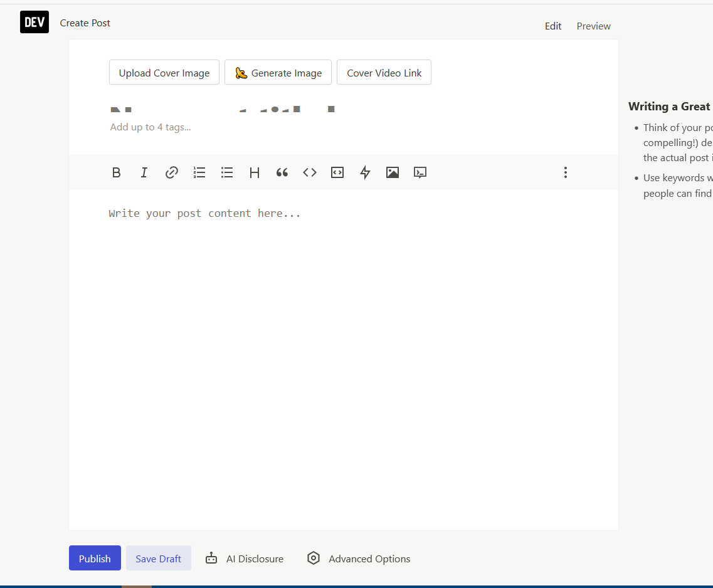Click the Generate Image button

pos(278,72)
